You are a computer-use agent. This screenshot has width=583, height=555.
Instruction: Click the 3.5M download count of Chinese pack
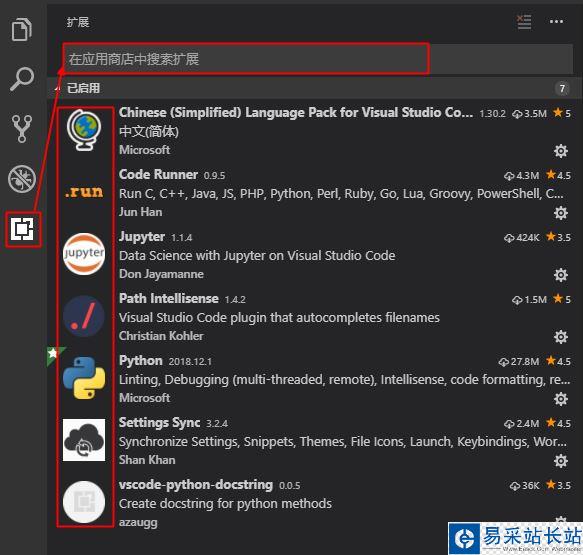pos(529,114)
